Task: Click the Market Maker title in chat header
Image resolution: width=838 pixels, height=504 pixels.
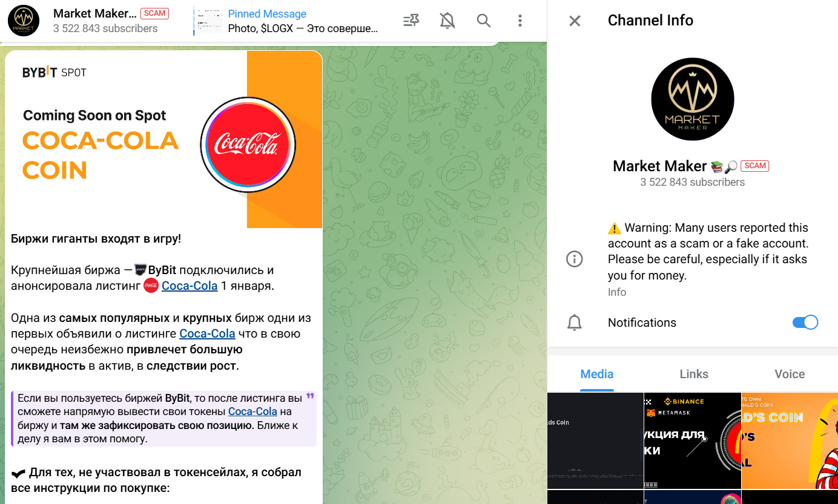Action: pyautogui.click(x=95, y=13)
